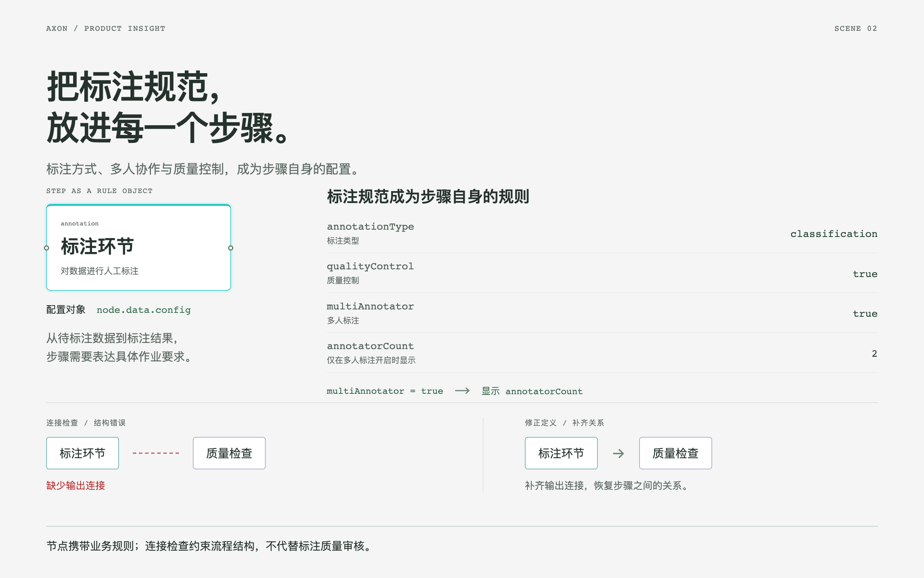Click the 仅在多人标注开启时显示 hint
924x578 pixels.
pyautogui.click(x=371, y=360)
